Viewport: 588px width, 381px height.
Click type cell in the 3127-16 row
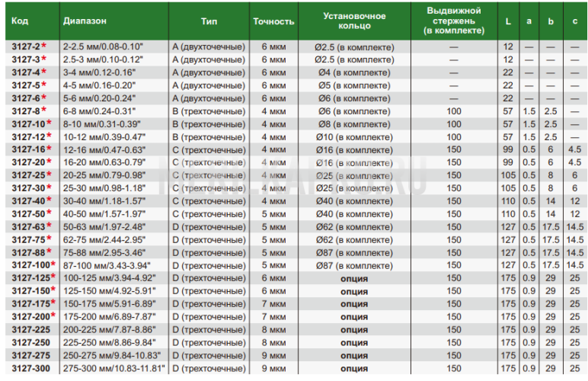coord(209,150)
